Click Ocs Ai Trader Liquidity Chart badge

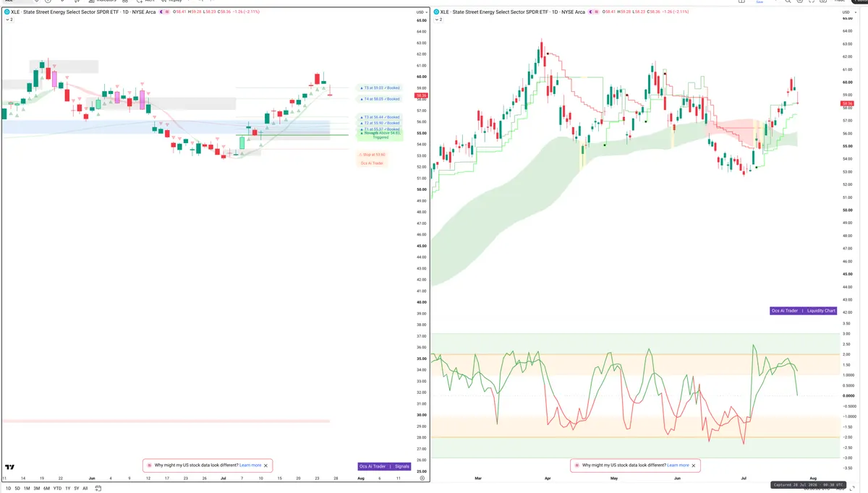click(803, 311)
